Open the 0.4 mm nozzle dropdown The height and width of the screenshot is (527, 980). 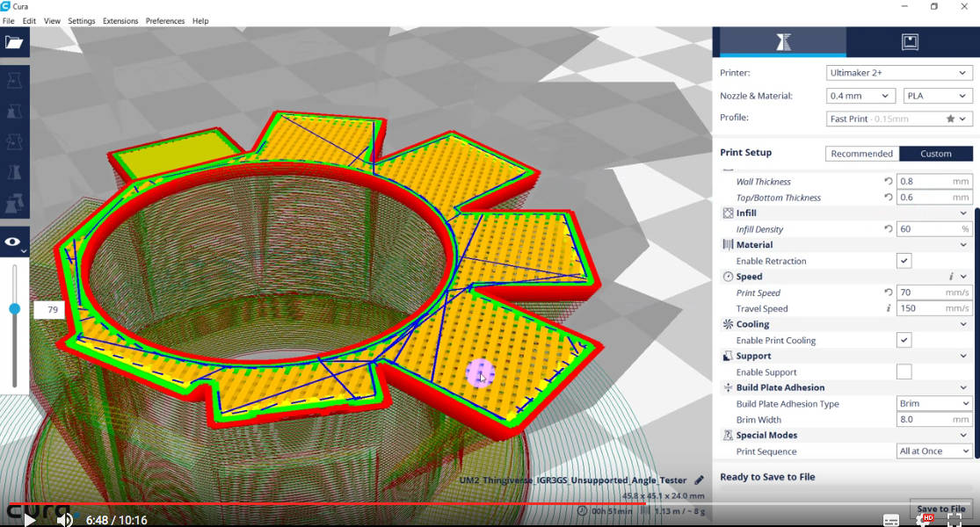pos(860,96)
